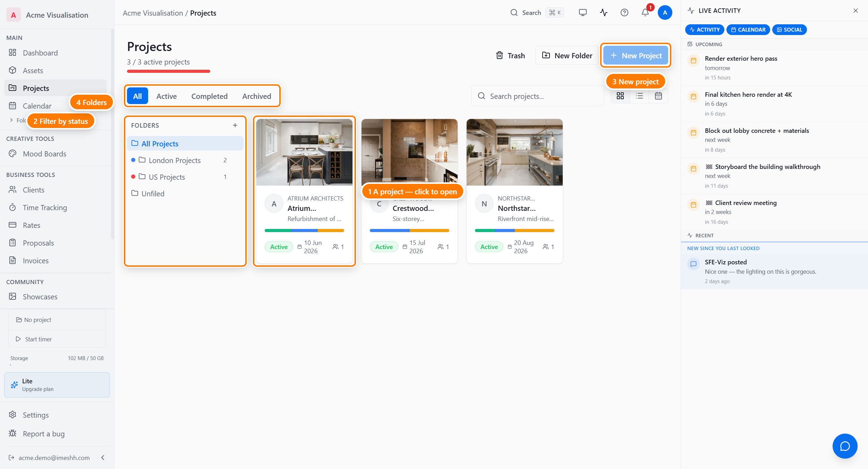Add a new folder with the plus icon

[235, 125]
